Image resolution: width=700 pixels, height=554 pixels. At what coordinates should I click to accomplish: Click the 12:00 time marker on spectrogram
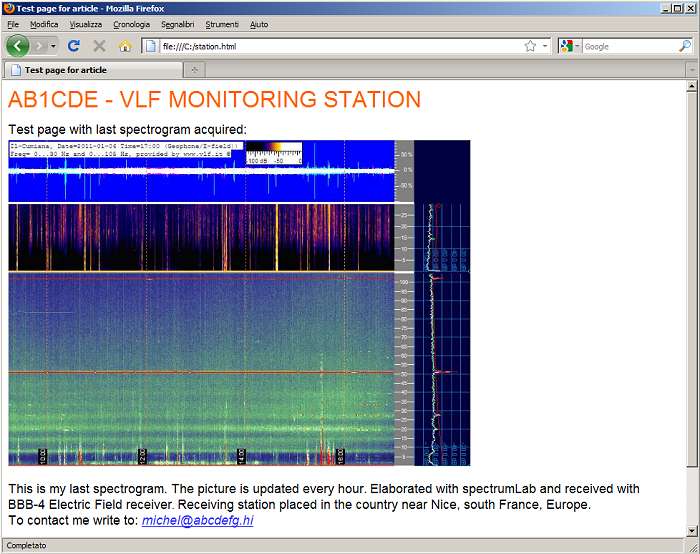point(142,456)
